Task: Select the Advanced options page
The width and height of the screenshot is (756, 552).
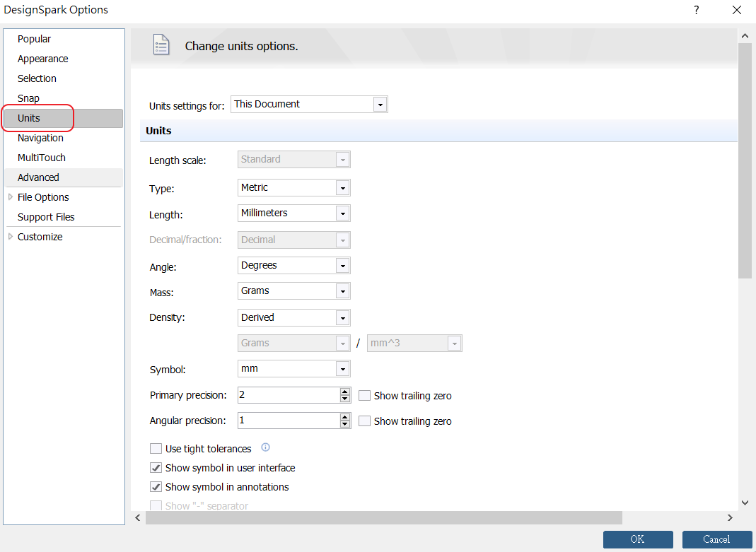Action: click(x=64, y=177)
